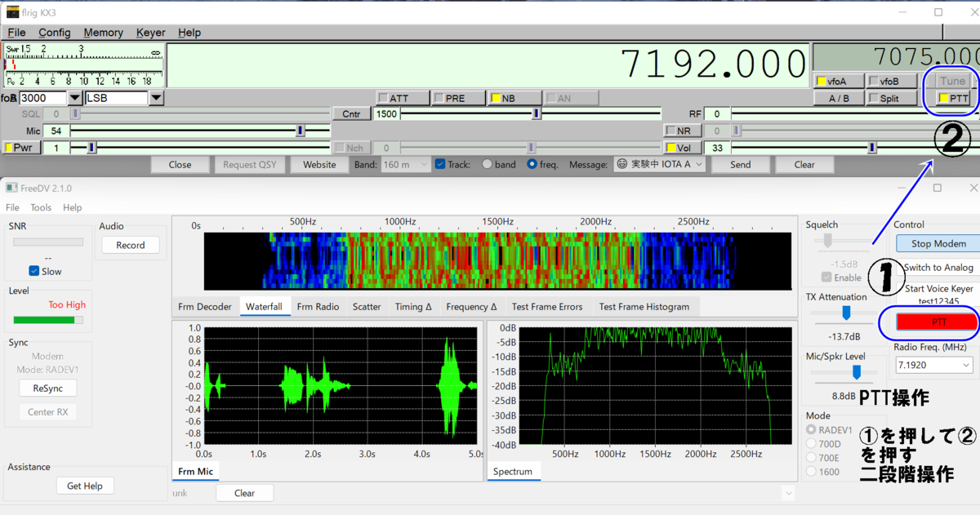The height and width of the screenshot is (515, 980).
Task: Click Switch to Analog button
Action: tap(938, 268)
